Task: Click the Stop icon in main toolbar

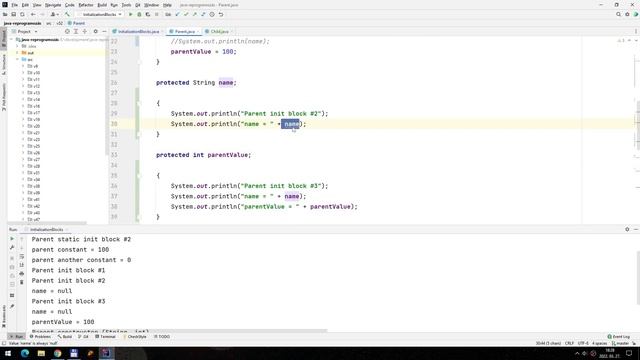Action: pos(156,14)
